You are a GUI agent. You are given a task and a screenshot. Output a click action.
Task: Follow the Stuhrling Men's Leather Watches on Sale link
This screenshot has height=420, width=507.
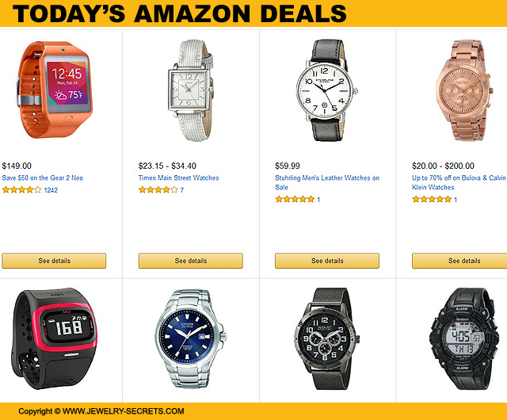tap(327, 182)
